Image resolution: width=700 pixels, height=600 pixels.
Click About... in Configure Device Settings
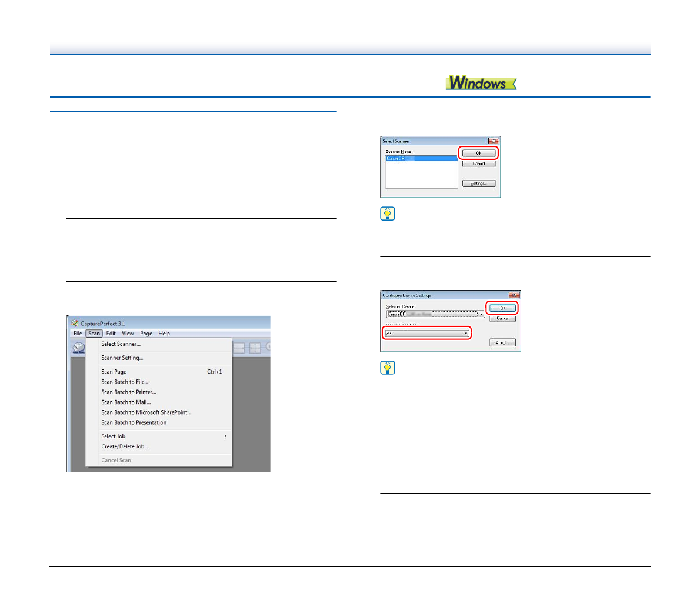(502, 342)
